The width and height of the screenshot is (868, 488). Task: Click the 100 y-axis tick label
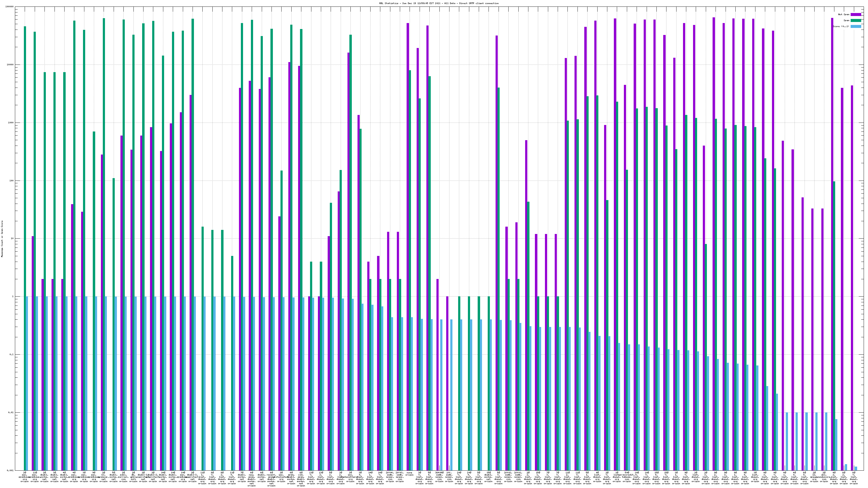coord(11,181)
